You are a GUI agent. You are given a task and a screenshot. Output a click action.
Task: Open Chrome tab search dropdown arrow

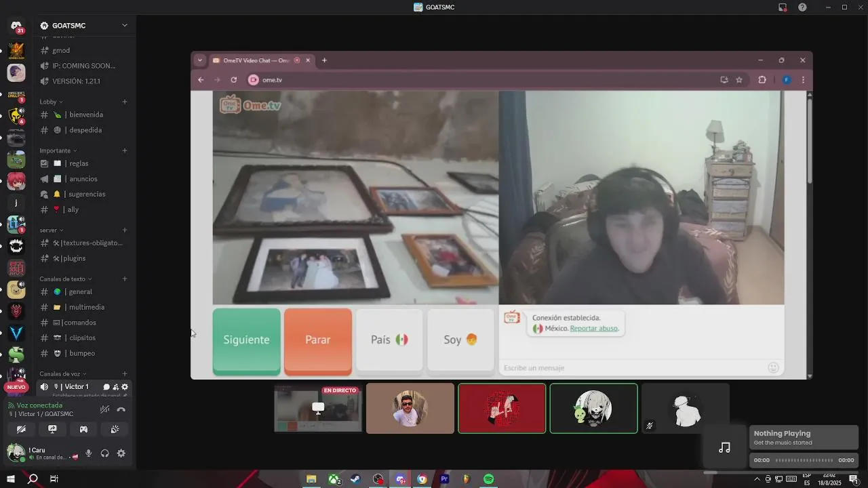pyautogui.click(x=199, y=60)
